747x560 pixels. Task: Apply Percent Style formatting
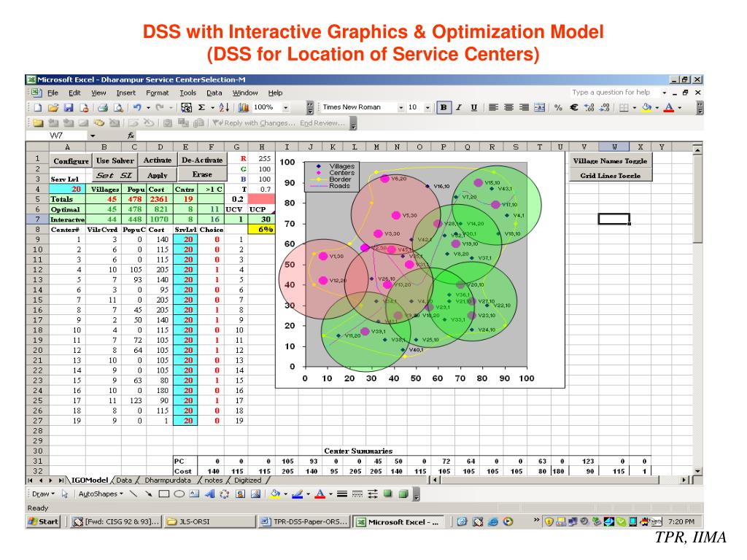coord(558,108)
